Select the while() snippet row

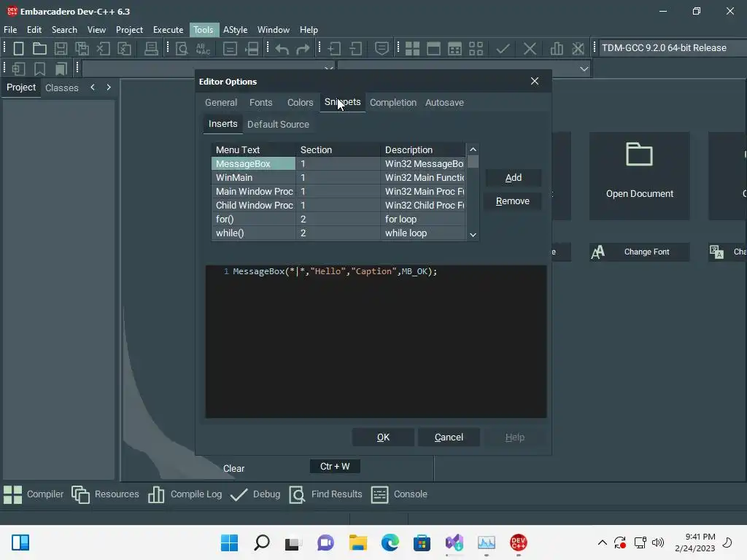[338, 233]
